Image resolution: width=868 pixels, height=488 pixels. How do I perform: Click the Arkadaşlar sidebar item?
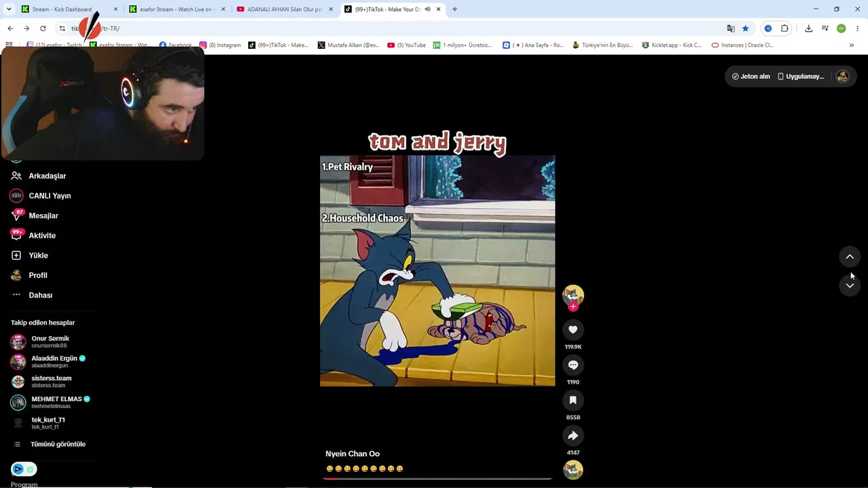[47, 176]
